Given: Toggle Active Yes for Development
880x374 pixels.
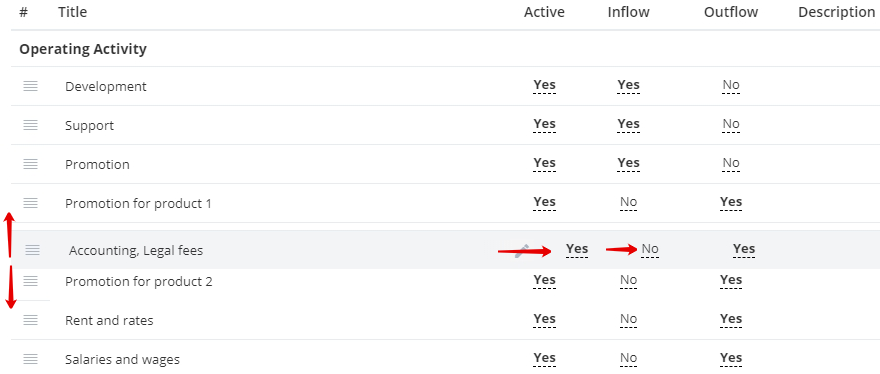Looking at the screenshot, I should pyautogui.click(x=544, y=85).
